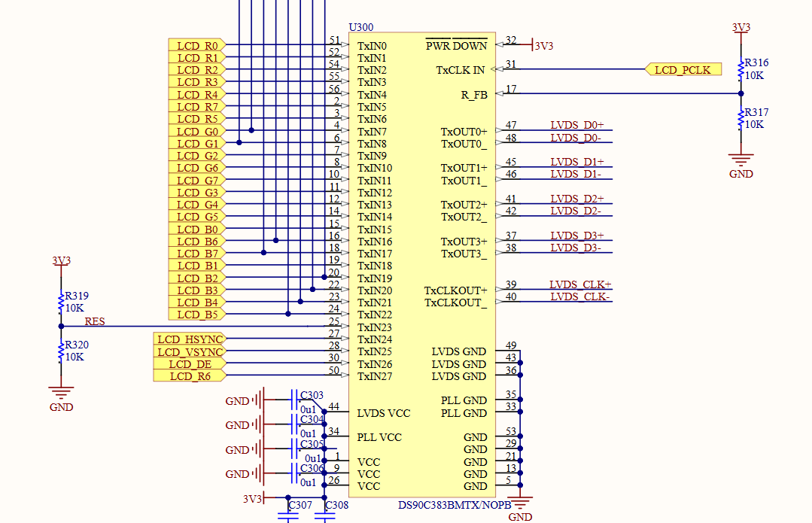
Task: Select the R317 resistor symbol
Action: click(x=741, y=119)
